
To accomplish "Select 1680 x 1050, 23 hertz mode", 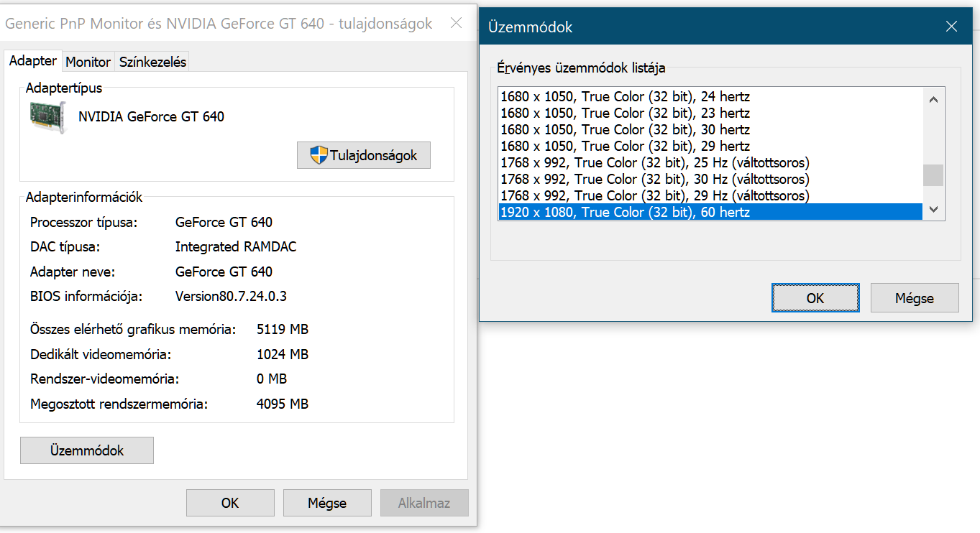I will click(x=710, y=113).
